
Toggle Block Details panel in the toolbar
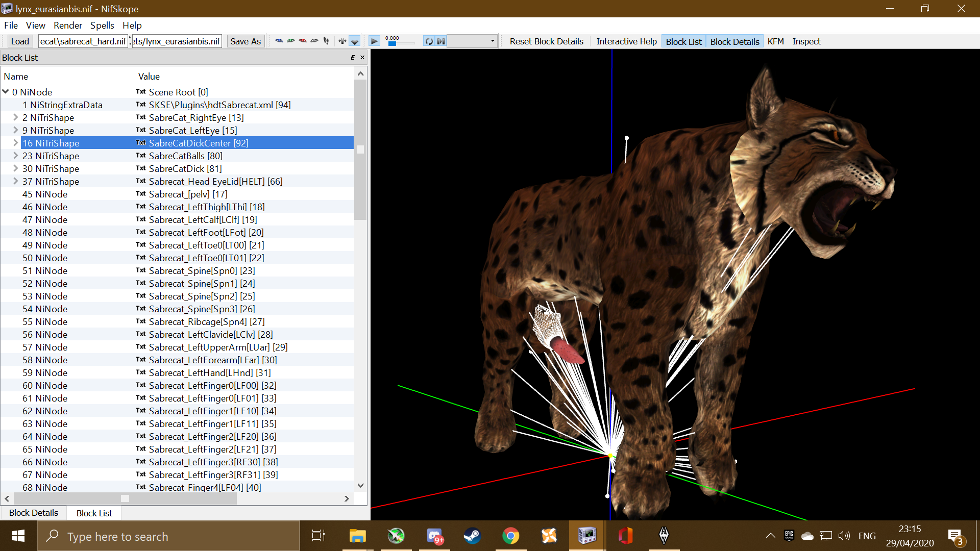coord(735,41)
